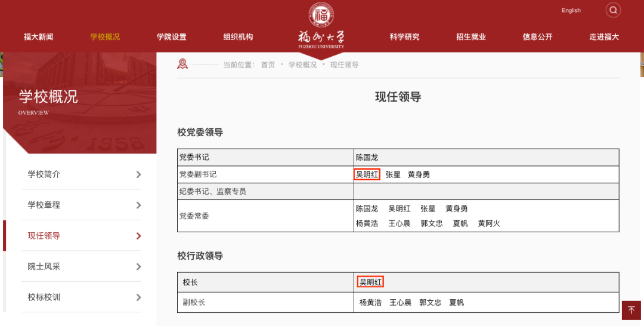644x326 pixels.
Task: Open 走进福大 menu
Action: pyautogui.click(x=604, y=36)
